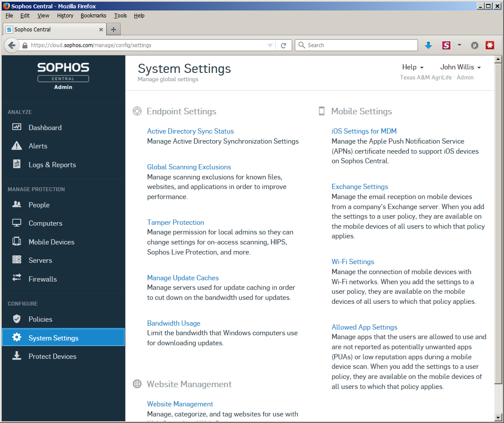Open Tamper Protection settings link
This screenshot has width=504, height=423.
click(x=176, y=222)
